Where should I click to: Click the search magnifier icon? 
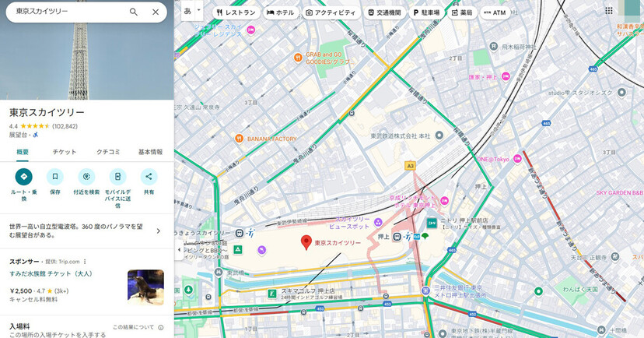tap(134, 12)
